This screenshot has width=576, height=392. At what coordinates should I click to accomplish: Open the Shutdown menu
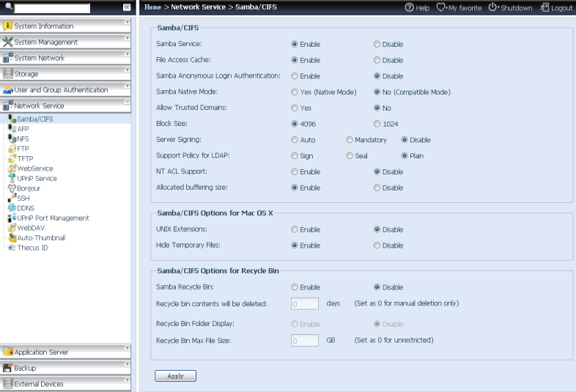pyautogui.click(x=510, y=7)
